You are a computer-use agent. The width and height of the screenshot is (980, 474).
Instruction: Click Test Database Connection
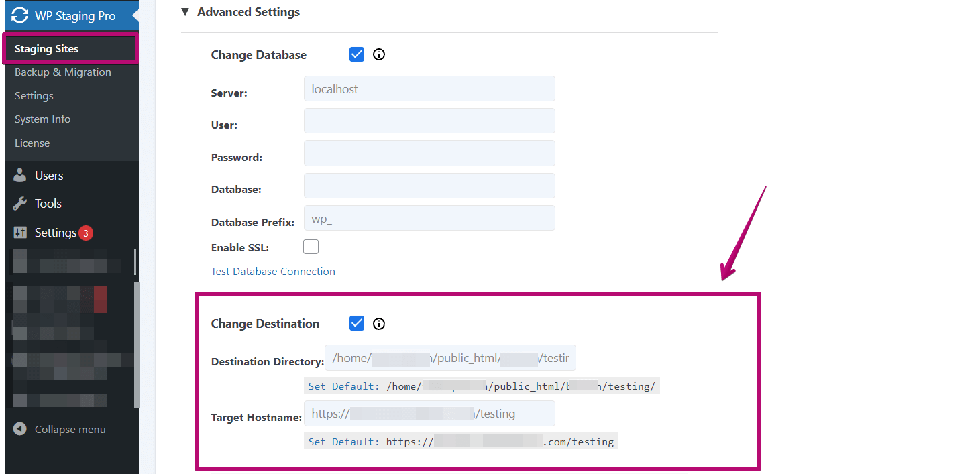(x=273, y=271)
